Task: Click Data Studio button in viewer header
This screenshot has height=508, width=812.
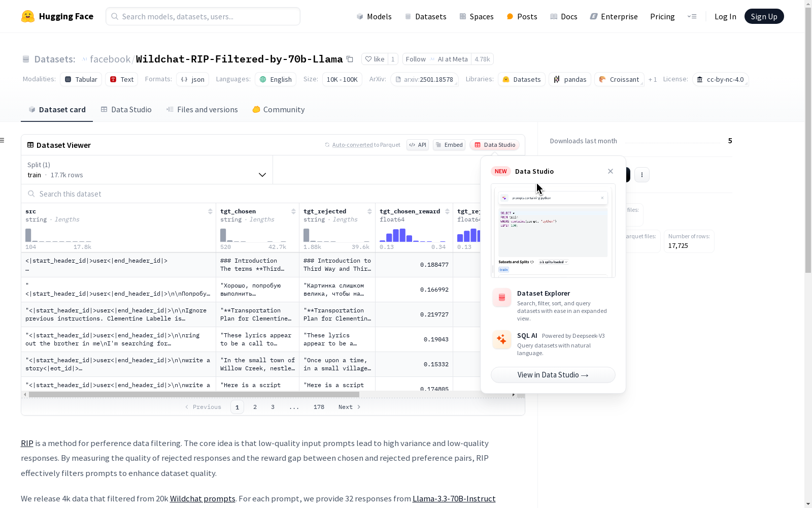Action: click(x=495, y=145)
